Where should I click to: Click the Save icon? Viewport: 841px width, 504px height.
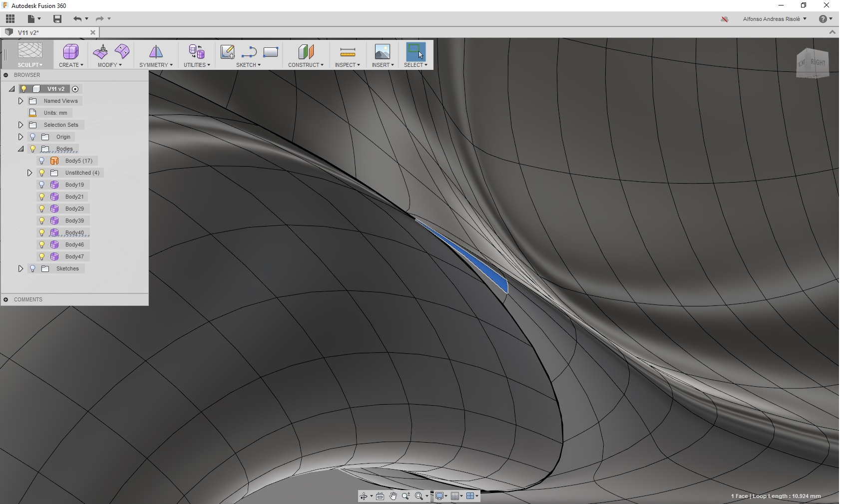point(57,18)
